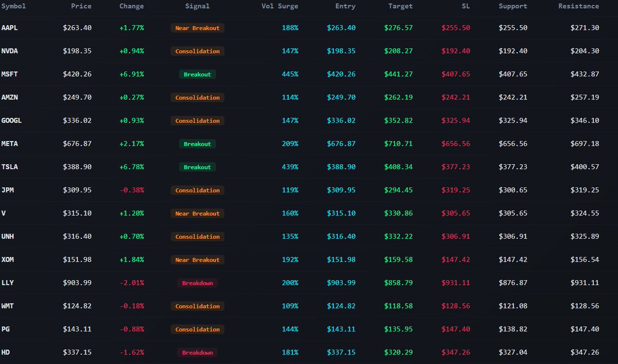
Task: Click NVDA stop loss $192.40 in SL column
Action: point(456,51)
